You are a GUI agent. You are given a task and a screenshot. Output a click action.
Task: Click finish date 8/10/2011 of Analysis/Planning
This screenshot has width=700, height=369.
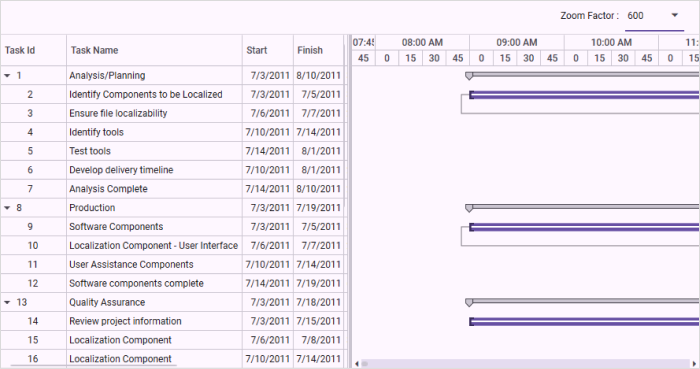pyautogui.click(x=318, y=76)
